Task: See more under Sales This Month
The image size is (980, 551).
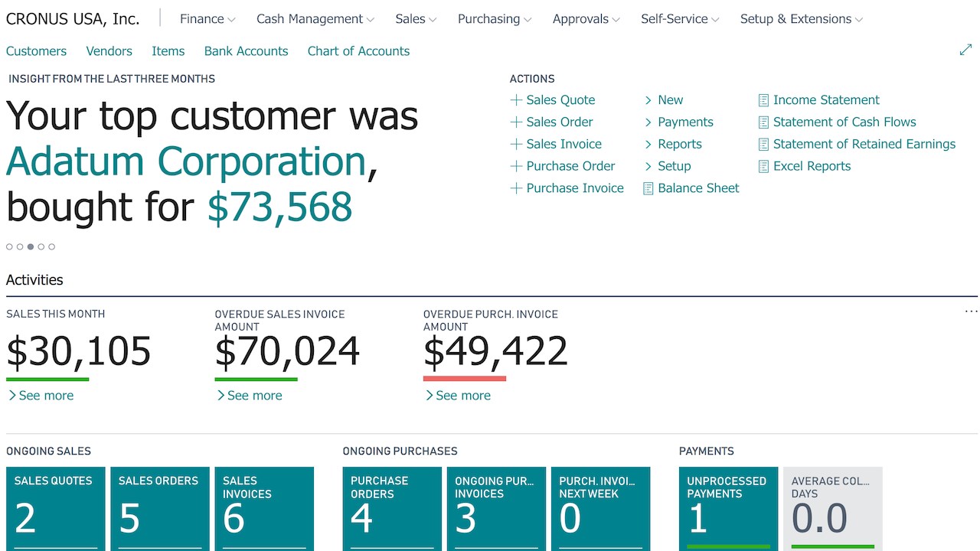Action: [x=41, y=396]
